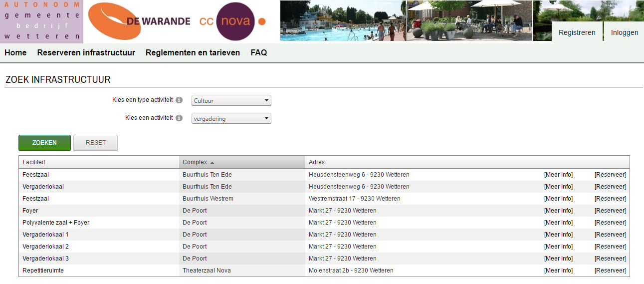This screenshot has width=644, height=284.
Task: Open the FAQ menu item
Action: click(259, 52)
